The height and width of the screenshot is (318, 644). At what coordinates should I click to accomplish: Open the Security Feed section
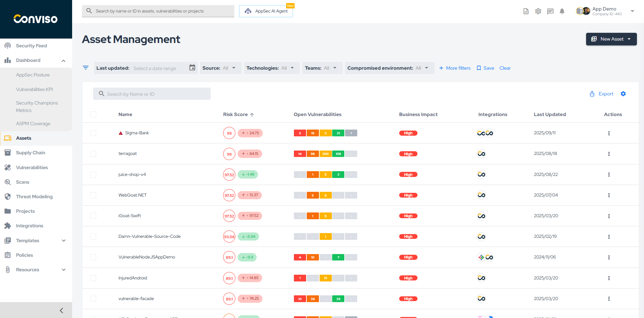pos(31,45)
